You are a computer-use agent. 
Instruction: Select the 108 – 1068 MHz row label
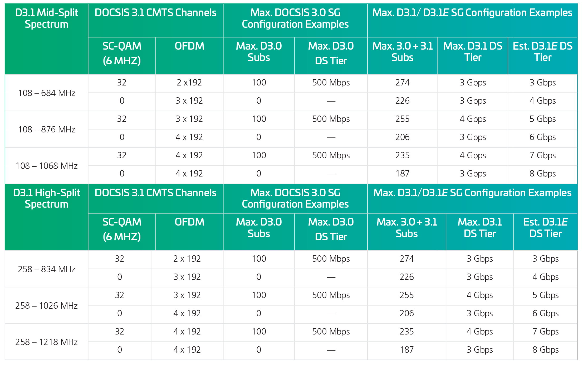(47, 166)
